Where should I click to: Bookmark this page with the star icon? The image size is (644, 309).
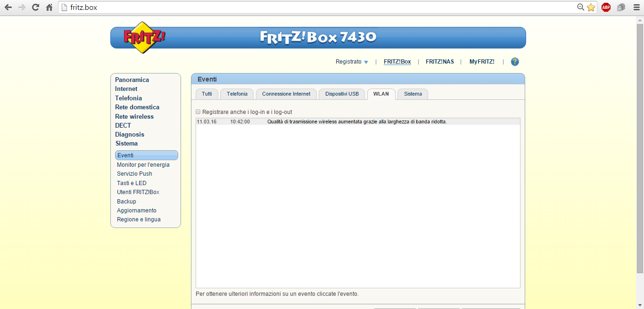pyautogui.click(x=591, y=7)
